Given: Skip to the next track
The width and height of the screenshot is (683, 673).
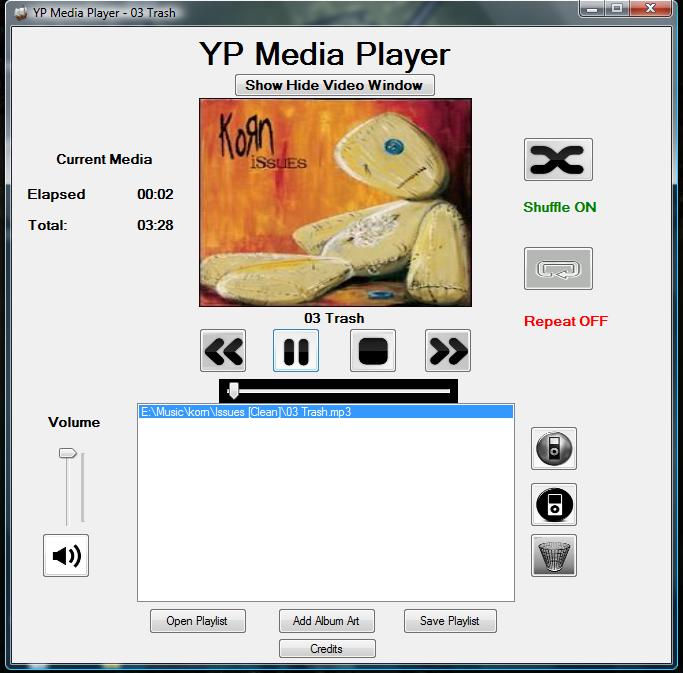Looking at the screenshot, I should click(x=447, y=351).
